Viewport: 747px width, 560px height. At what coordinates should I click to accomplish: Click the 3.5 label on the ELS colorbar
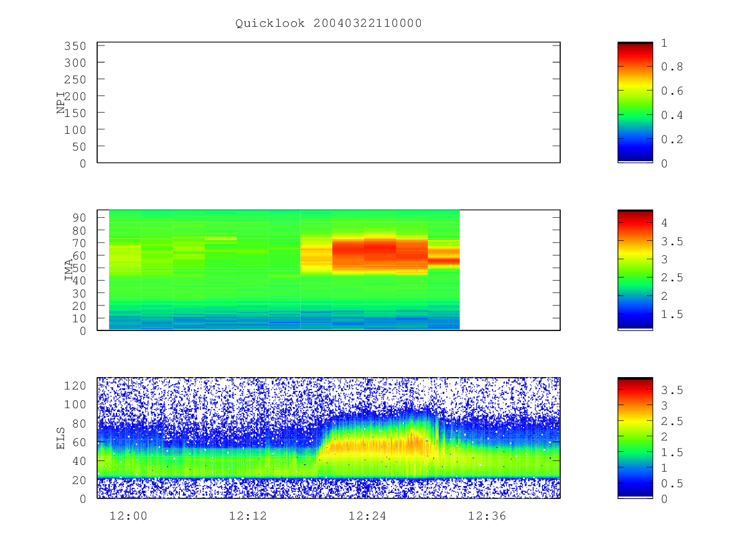pos(672,390)
